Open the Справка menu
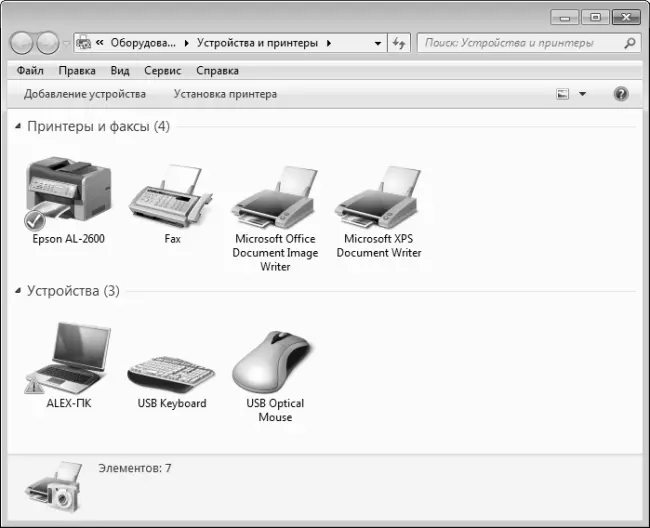The width and height of the screenshot is (650, 528). click(x=217, y=70)
